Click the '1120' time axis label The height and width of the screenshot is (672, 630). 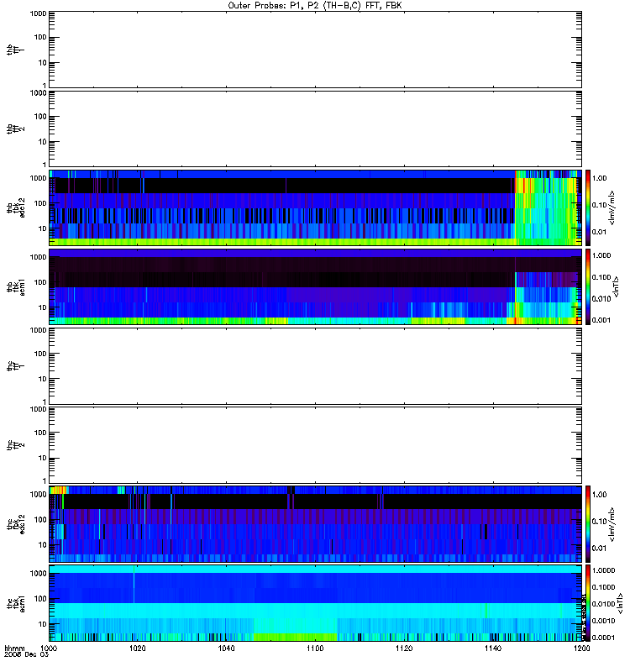[404, 648]
